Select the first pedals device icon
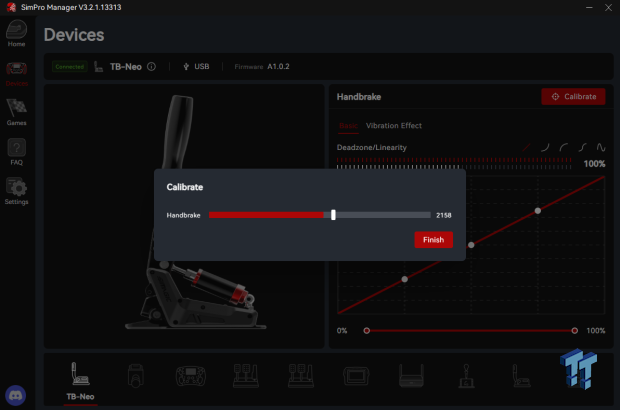 click(246, 376)
